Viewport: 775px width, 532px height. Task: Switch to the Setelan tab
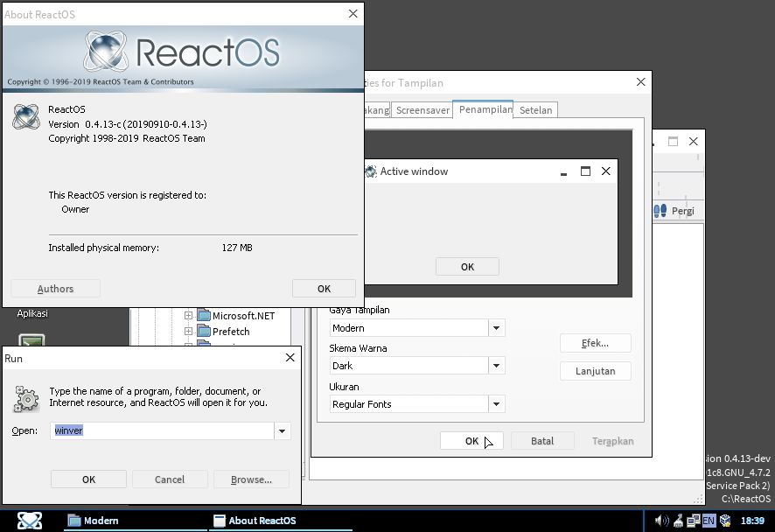pos(536,110)
